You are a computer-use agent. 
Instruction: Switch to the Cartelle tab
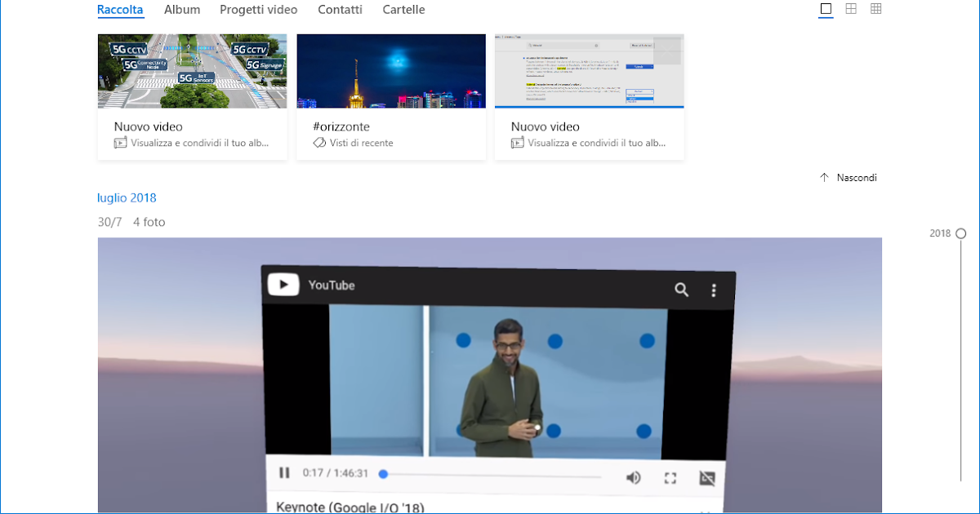403,9
